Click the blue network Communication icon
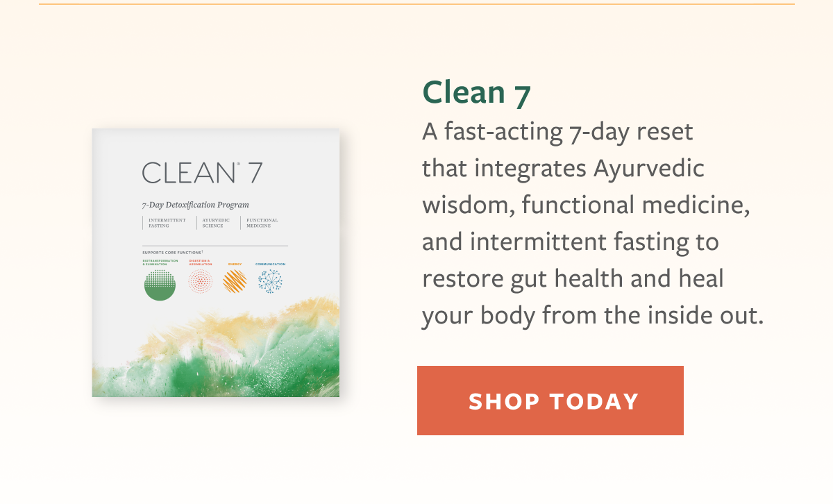The image size is (833, 504). click(x=270, y=281)
